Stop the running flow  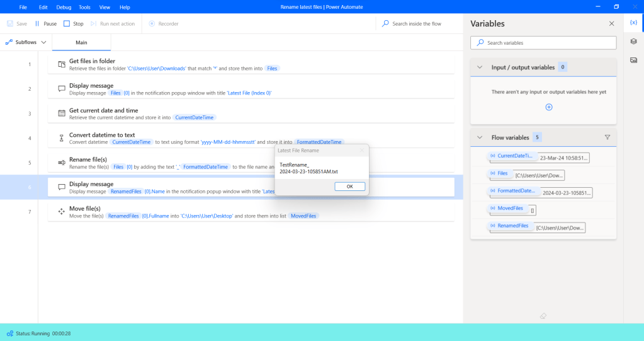click(x=67, y=24)
